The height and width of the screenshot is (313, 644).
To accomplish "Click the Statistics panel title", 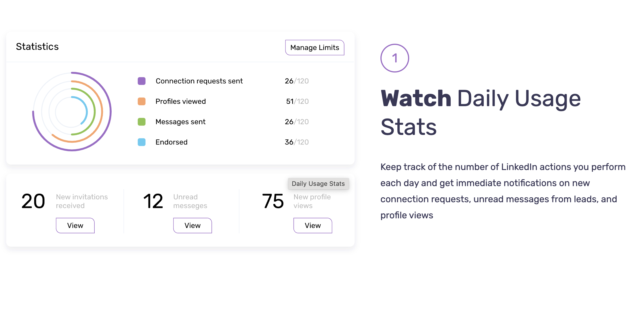I will coord(37,47).
